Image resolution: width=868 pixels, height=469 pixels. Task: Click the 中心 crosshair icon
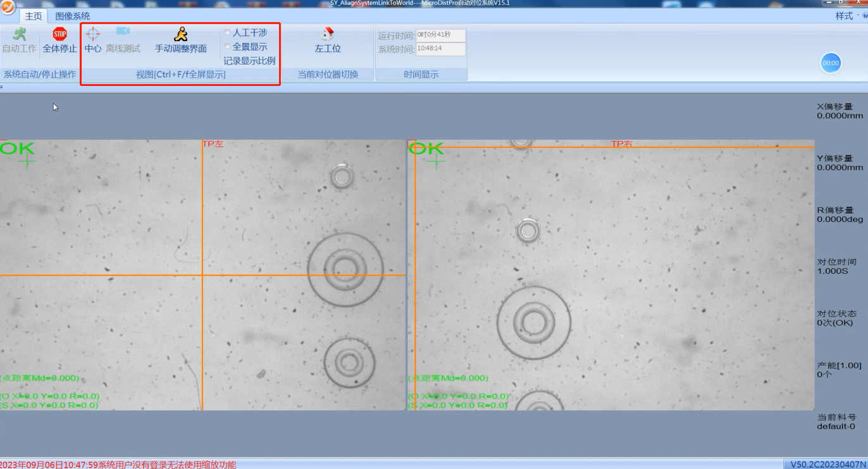point(93,34)
